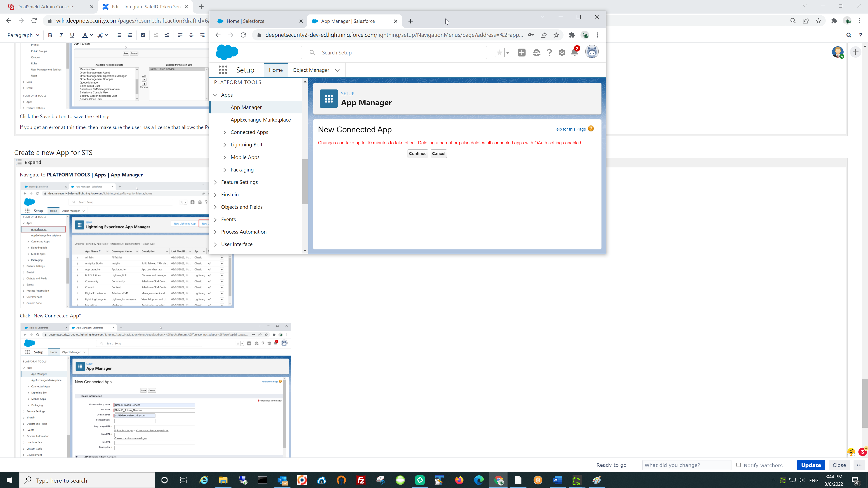
Task: Click the Salesforce global actions plus icon
Action: click(x=521, y=53)
